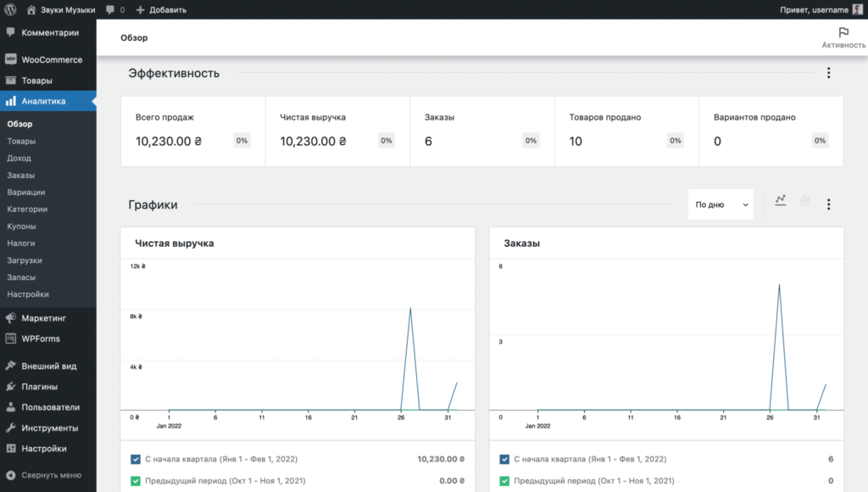Click the Добавить button in admin bar
Image resolution: width=868 pixels, height=492 pixels.
(x=161, y=9)
